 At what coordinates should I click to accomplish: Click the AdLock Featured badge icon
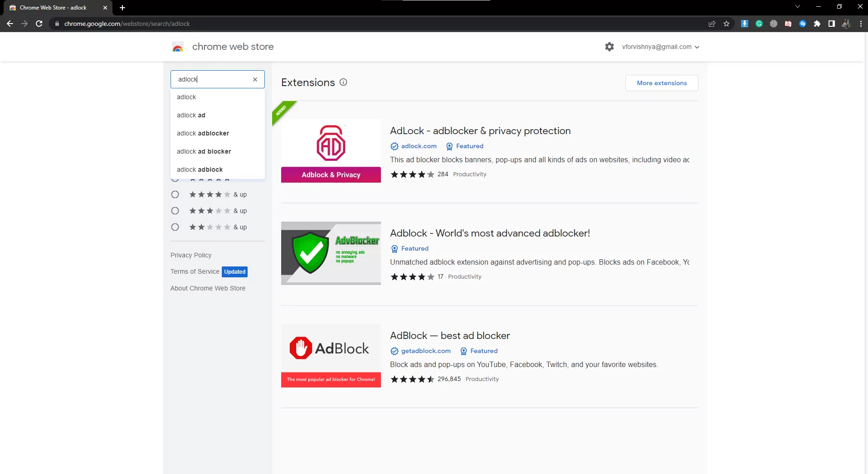[449, 146]
